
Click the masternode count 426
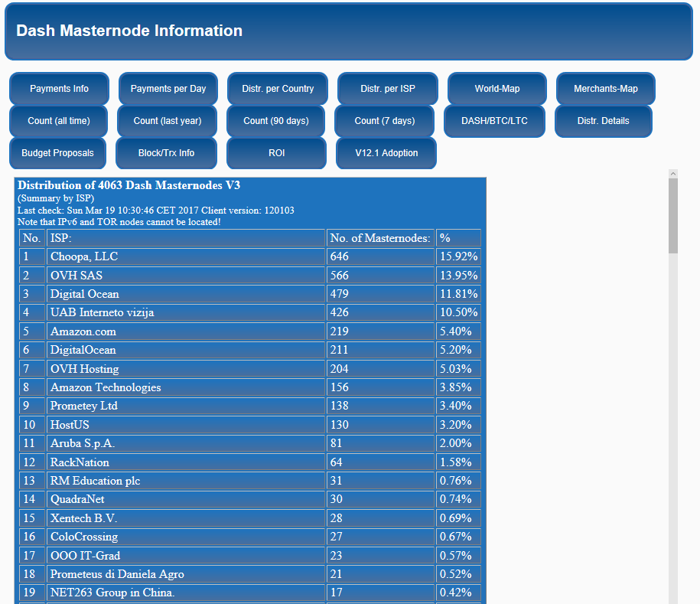[380, 312]
